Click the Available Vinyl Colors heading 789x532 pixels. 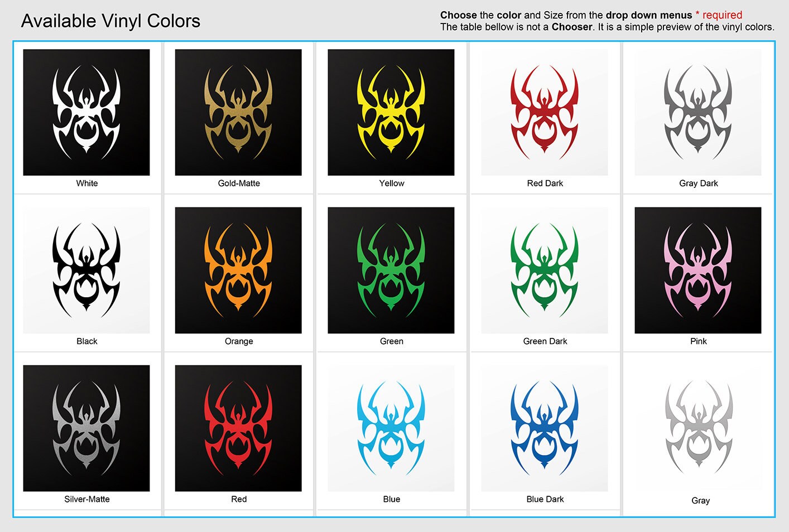pos(110,21)
